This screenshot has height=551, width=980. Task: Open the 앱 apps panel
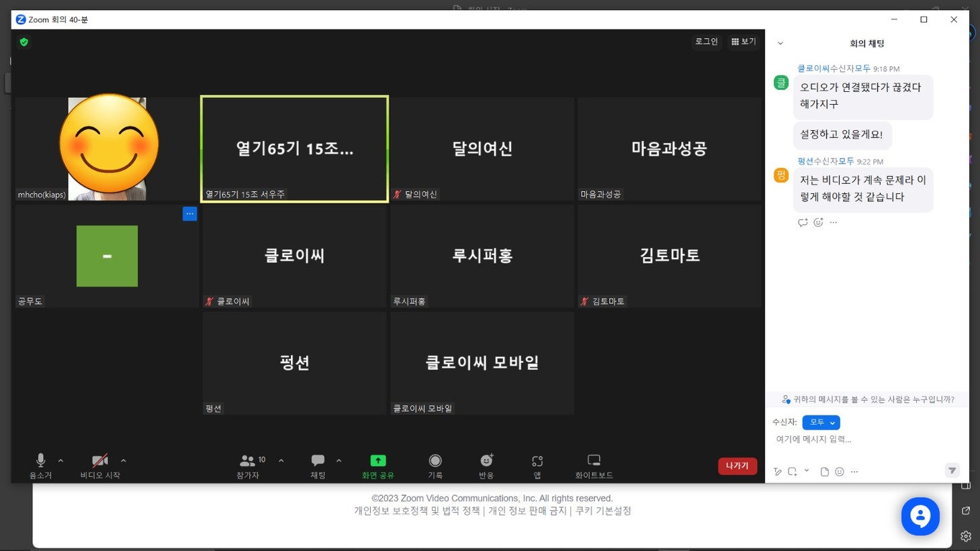click(x=537, y=466)
